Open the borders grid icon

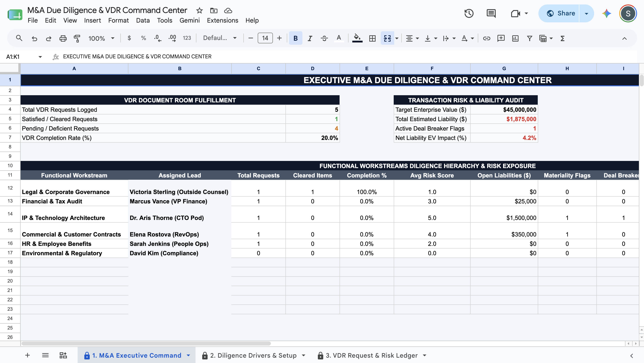pos(372,38)
